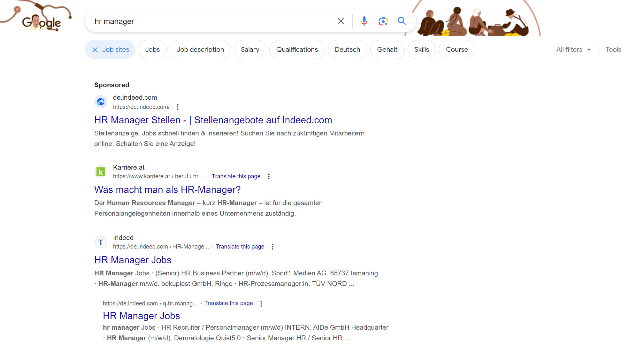Click inside the search input field

(208, 21)
